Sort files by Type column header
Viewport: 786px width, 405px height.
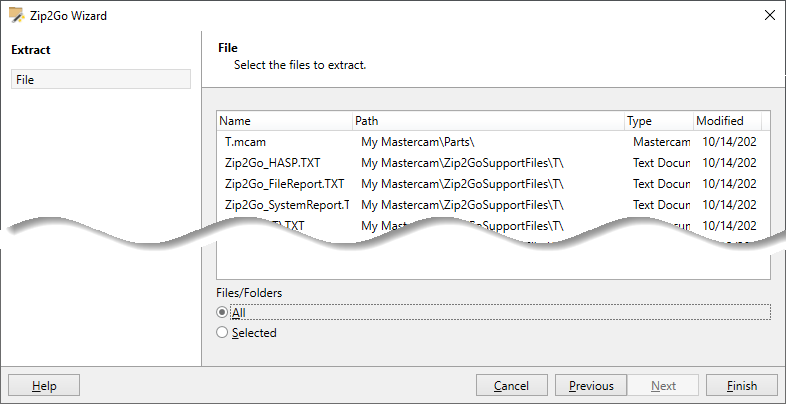click(x=659, y=121)
